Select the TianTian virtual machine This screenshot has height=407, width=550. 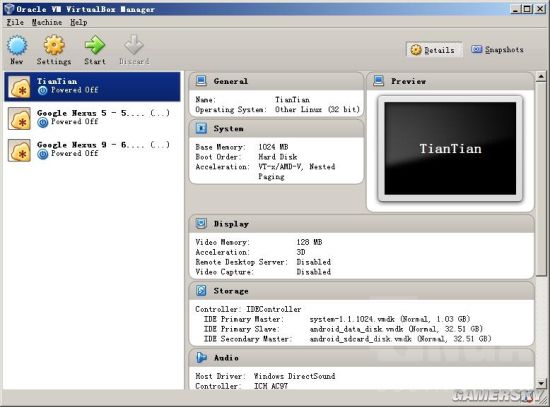point(92,87)
